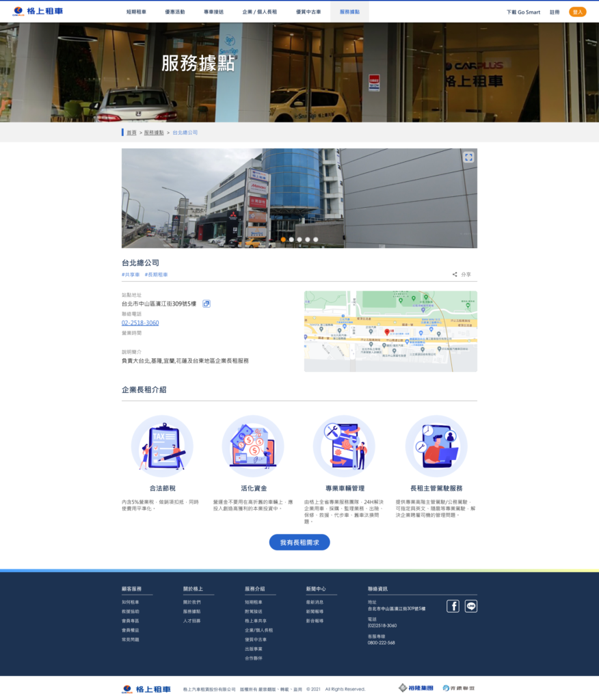Image resolution: width=599 pixels, height=700 pixels.
Task: Open the 企業 / 個人長租 navigation menu
Action: coord(260,12)
